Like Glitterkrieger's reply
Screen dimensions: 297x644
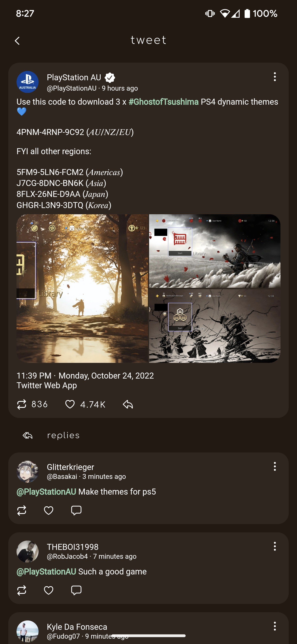[x=48, y=510]
